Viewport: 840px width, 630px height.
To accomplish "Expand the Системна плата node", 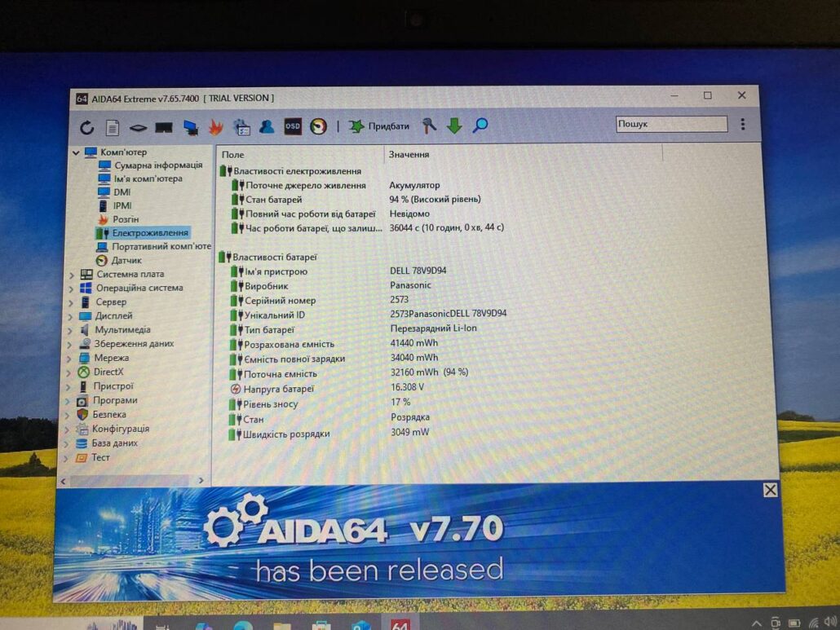I will tap(72, 275).
